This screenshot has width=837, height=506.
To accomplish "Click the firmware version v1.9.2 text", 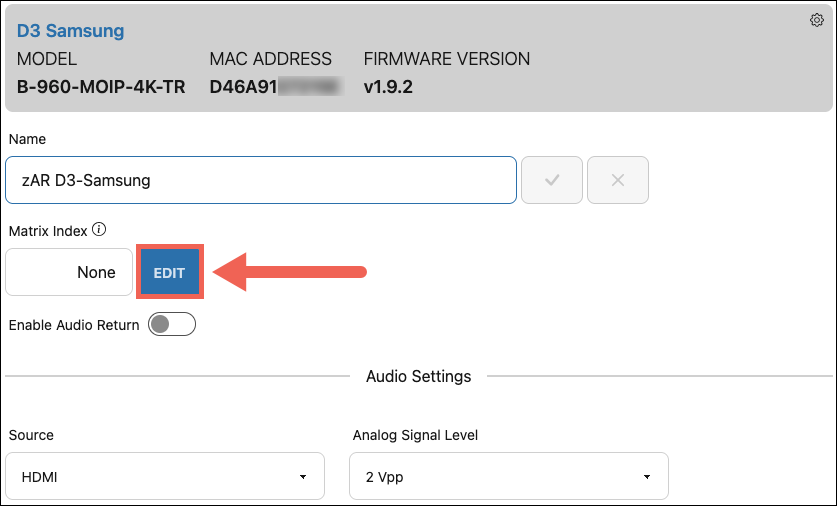I will [388, 87].
